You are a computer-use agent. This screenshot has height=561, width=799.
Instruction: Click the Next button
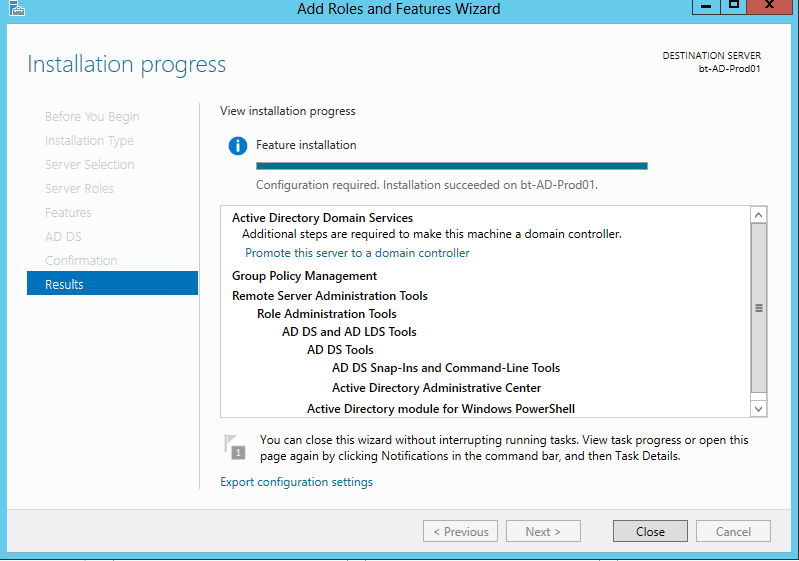[543, 531]
